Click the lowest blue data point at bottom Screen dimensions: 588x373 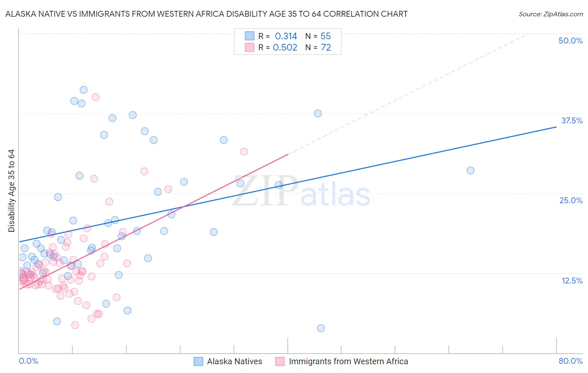(x=321, y=328)
